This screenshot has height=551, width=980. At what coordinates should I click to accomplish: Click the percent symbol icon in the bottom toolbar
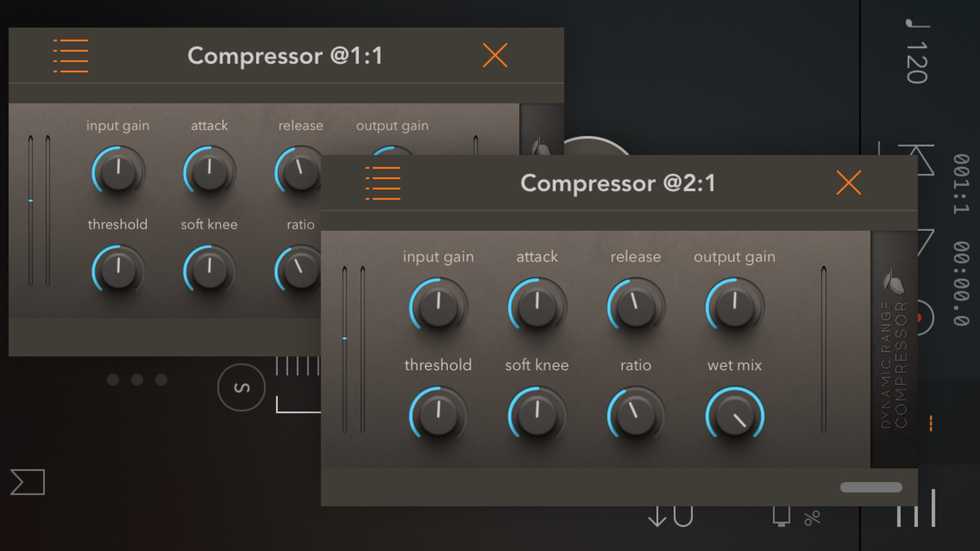(x=812, y=518)
